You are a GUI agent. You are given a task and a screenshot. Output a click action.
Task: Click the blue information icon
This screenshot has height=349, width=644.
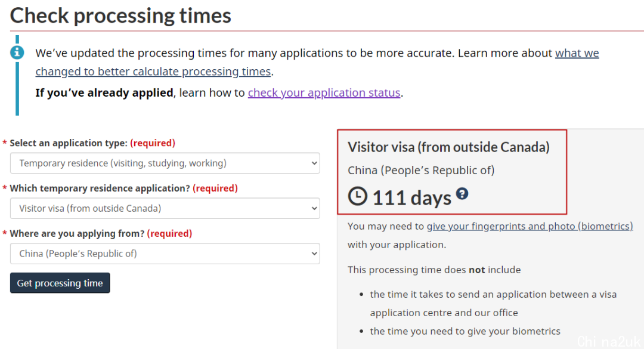pyautogui.click(x=17, y=52)
